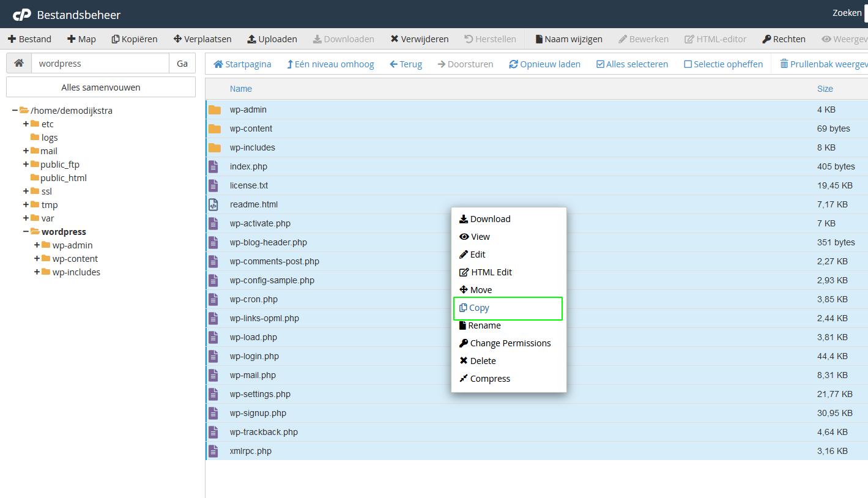The height and width of the screenshot is (498, 868).
Task: Click the xmlrpc.php file icon
Action: pyautogui.click(x=213, y=451)
